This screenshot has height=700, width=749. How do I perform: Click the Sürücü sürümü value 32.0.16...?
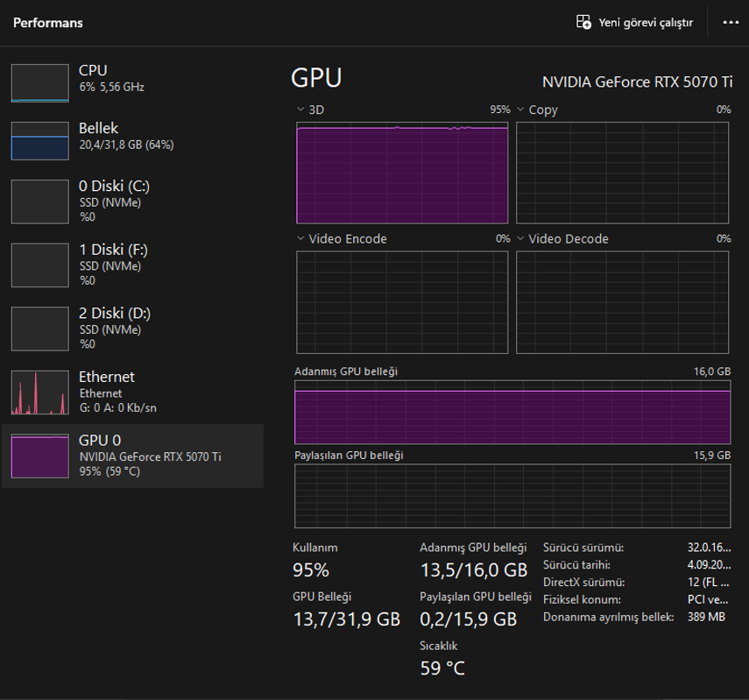[709, 548]
